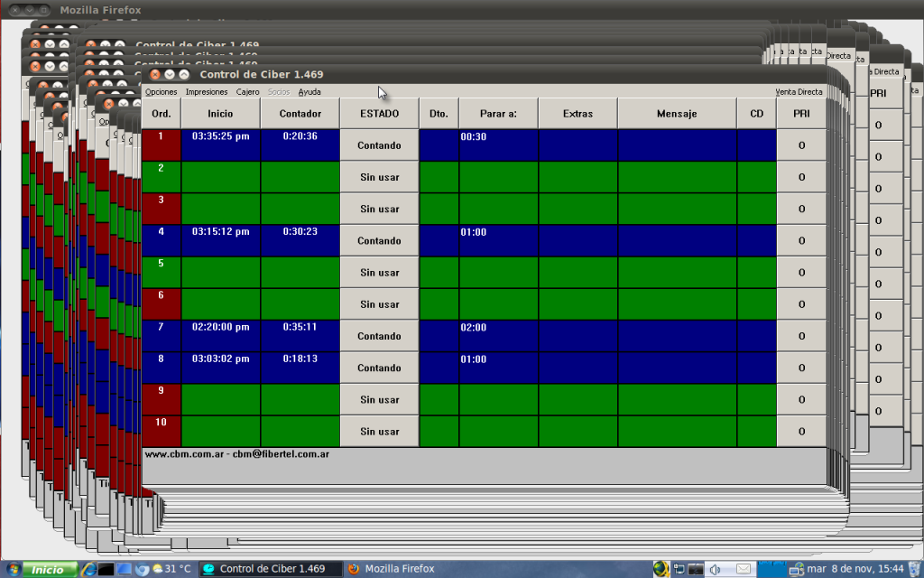924x578 pixels.
Task: Click the network connection tray icon
Action: click(x=796, y=569)
